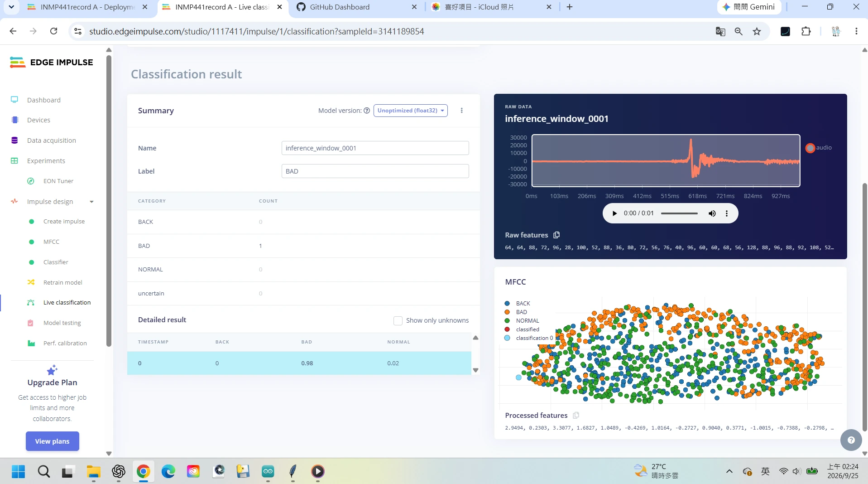Copy raw features to clipboard
868x484 pixels.
[x=556, y=235]
